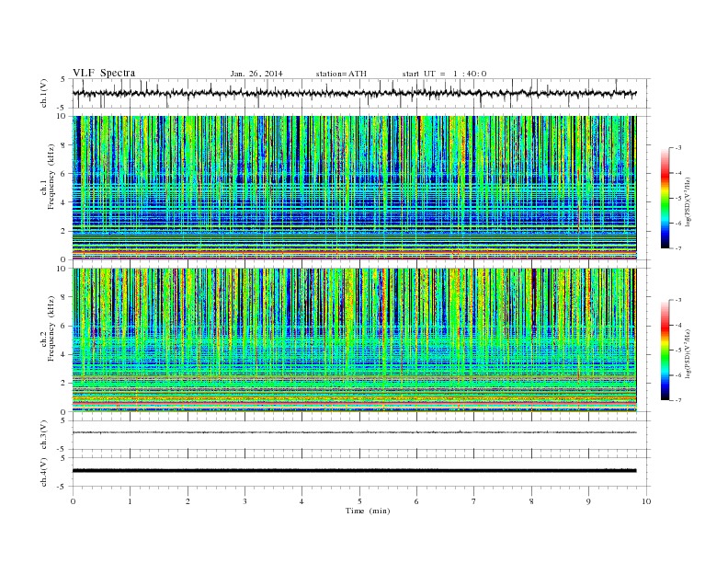Click time axis tick label "5"
The height and width of the screenshot is (563, 728).
pos(359,501)
